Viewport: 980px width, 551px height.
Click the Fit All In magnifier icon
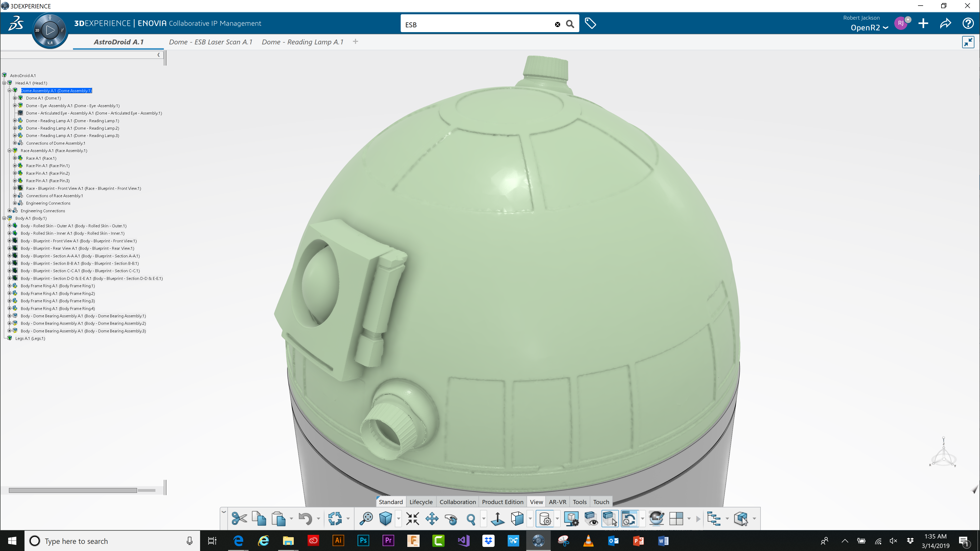coord(366,519)
